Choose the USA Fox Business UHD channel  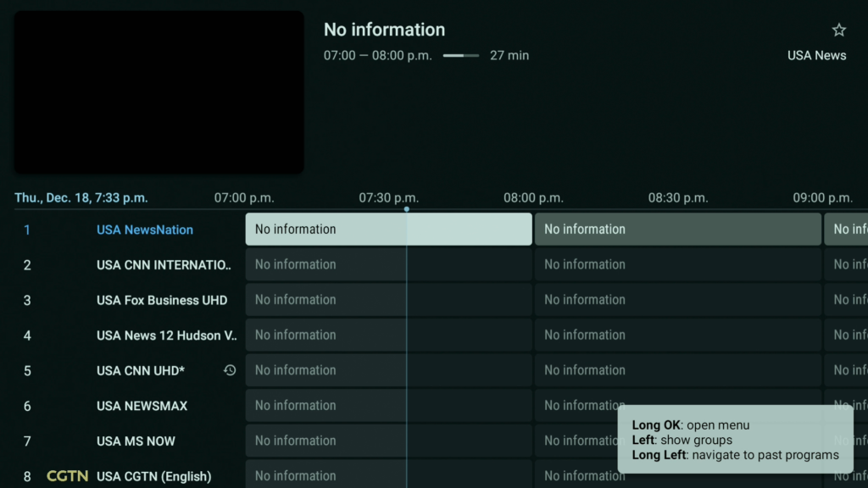tap(162, 300)
